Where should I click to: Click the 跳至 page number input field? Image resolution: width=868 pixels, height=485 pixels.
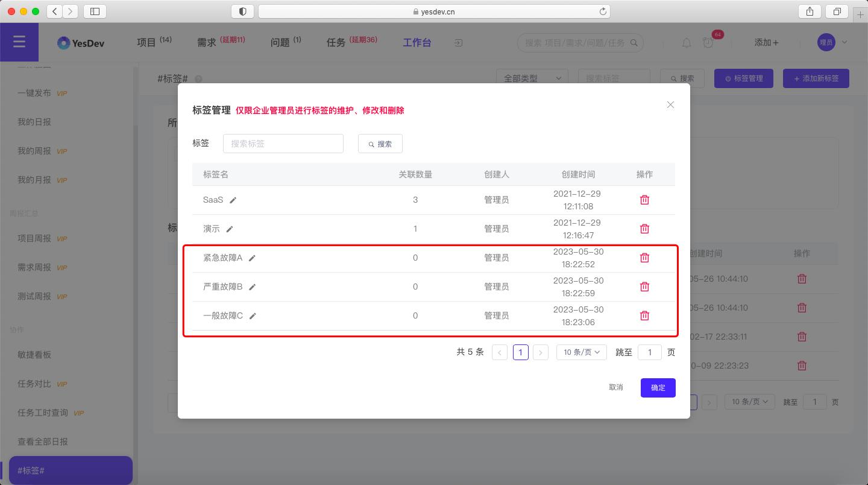(650, 352)
